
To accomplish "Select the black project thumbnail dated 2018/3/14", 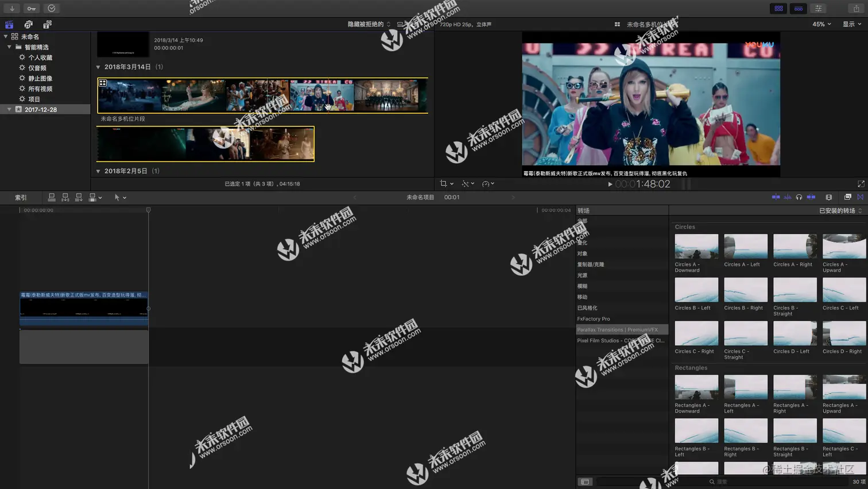I will click(x=123, y=44).
